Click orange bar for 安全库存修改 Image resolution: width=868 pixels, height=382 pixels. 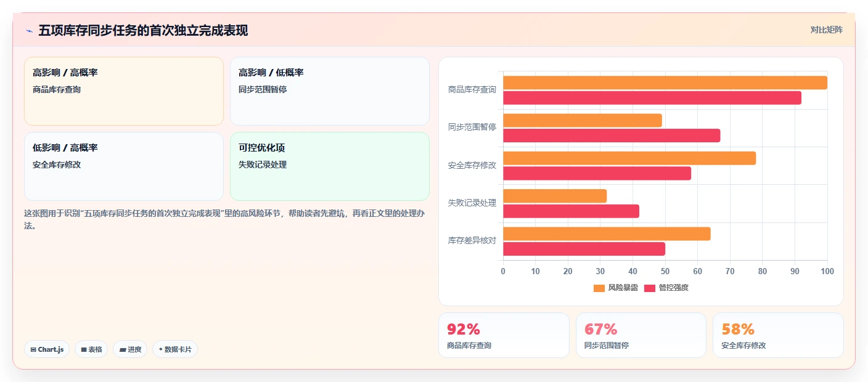(x=629, y=158)
